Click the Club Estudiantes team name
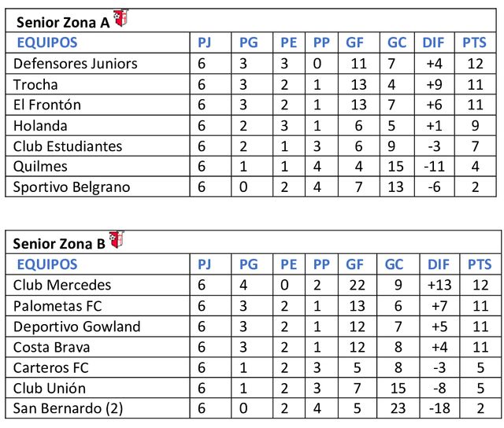This screenshot has width=504, height=428. (68, 146)
